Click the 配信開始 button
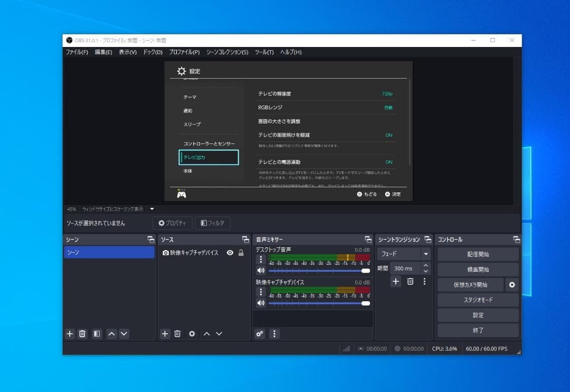This screenshot has width=570, height=392. (478, 254)
